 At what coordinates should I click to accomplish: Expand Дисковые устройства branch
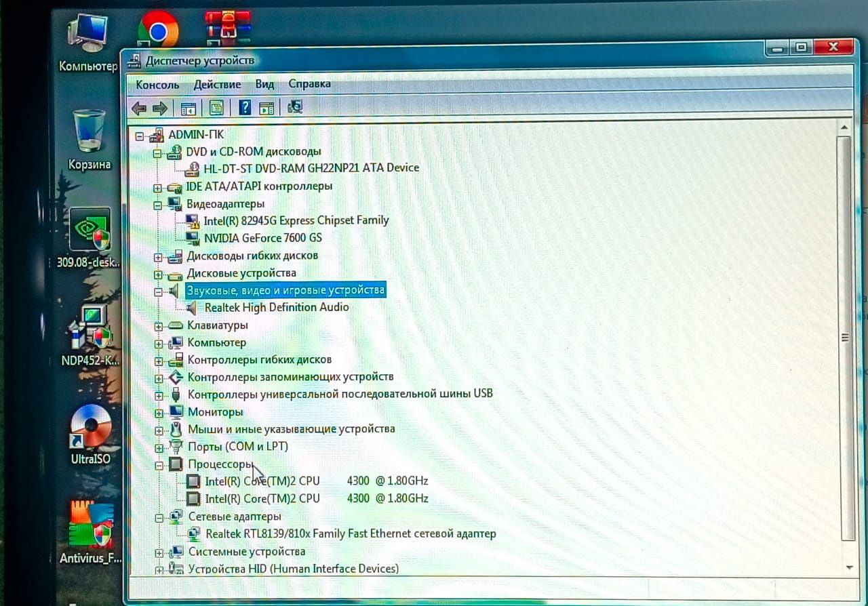tap(158, 275)
